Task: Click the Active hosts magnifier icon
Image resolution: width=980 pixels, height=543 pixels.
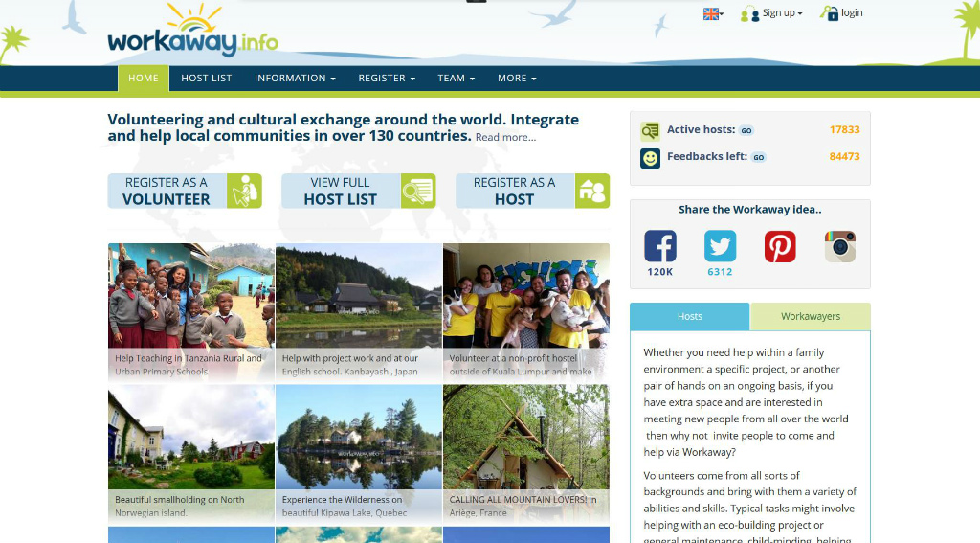Action: pos(650,131)
